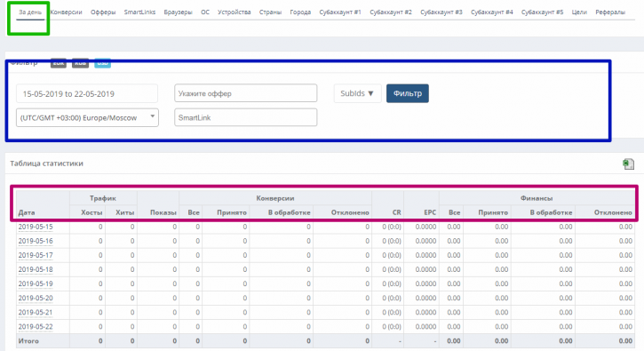This screenshot has width=644, height=351.
Task: Click the Таблица статистики heading
Action: point(46,164)
